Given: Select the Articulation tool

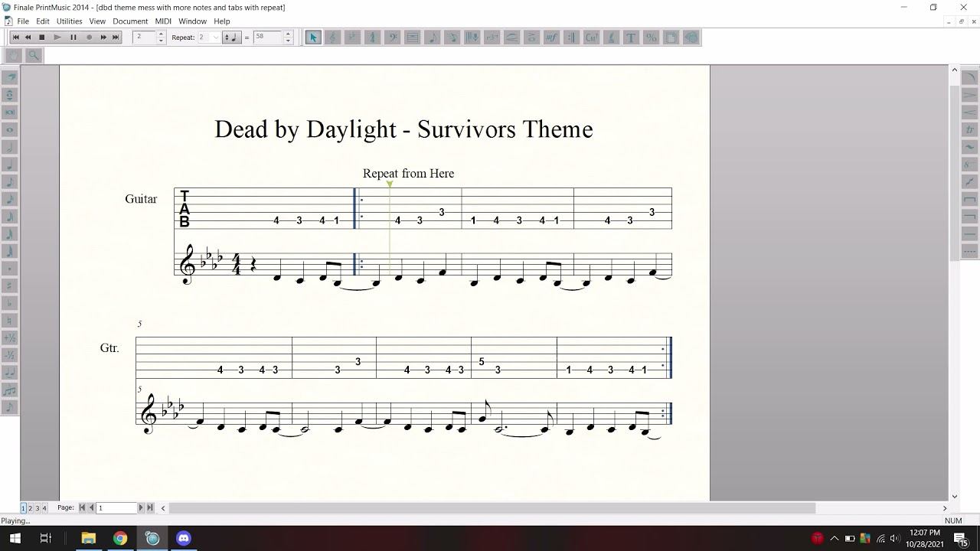Looking at the screenshot, I should (x=532, y=37).
